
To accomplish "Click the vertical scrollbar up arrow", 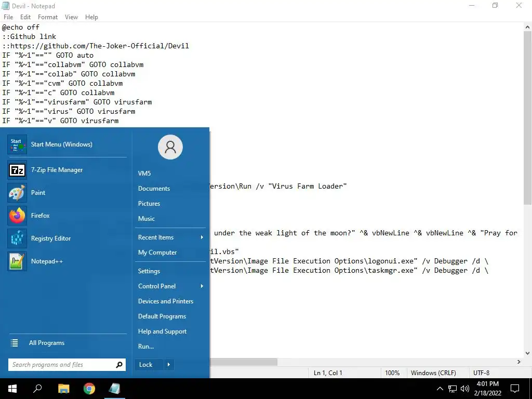I will point(527,27).
